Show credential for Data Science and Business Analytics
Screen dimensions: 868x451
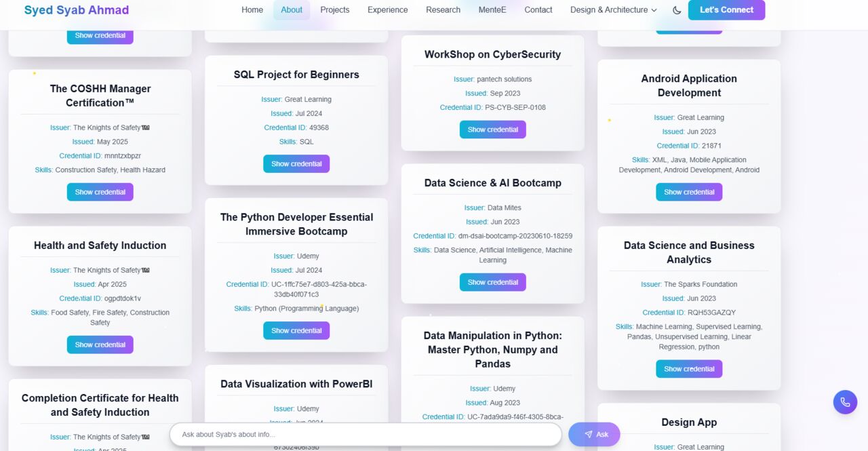tap(689, 369)
